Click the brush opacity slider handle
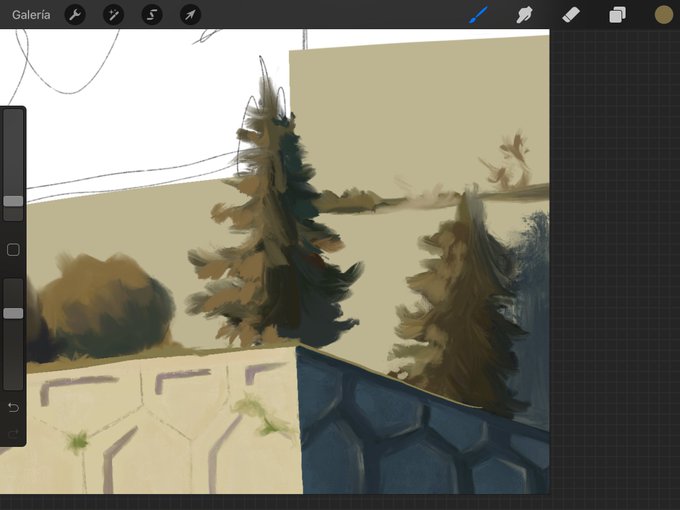Screen dimensions: 680x510 coord(13,313)
